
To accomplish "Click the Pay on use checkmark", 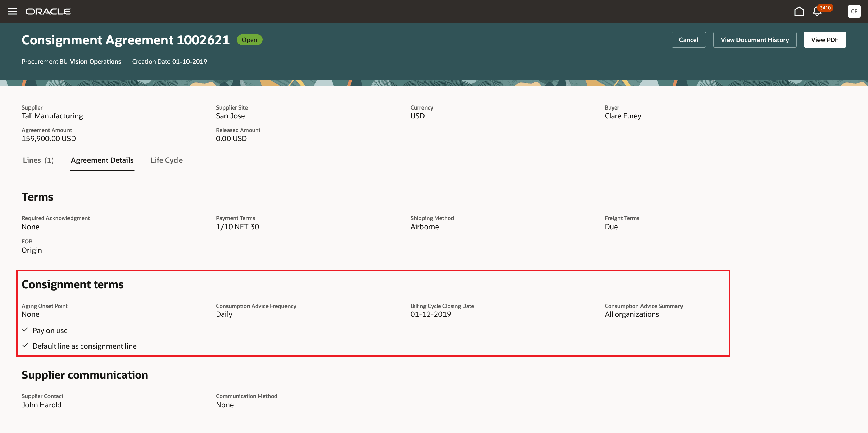I will point(25,330).
